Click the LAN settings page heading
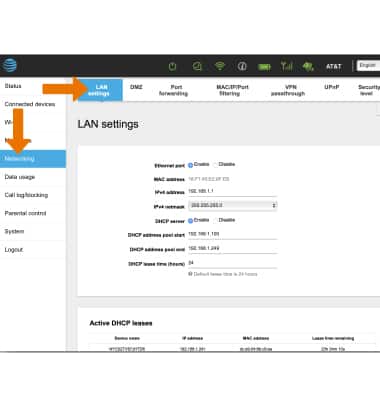Viewport: 380px width, 400px height. (108, 124)
